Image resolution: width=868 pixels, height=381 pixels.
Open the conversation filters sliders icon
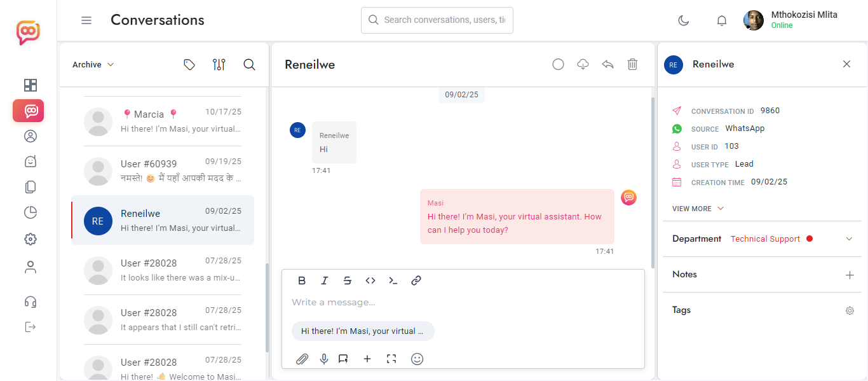pos(219,64)
